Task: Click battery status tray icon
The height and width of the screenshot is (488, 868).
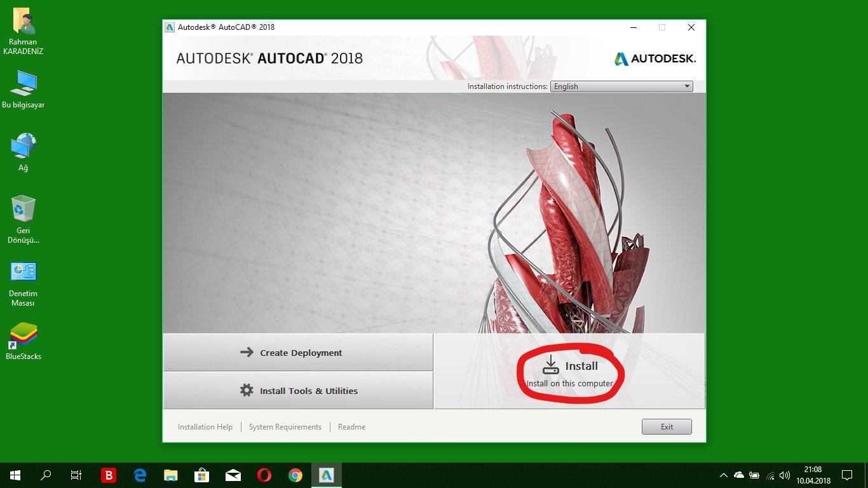Action: pos(754,475)
